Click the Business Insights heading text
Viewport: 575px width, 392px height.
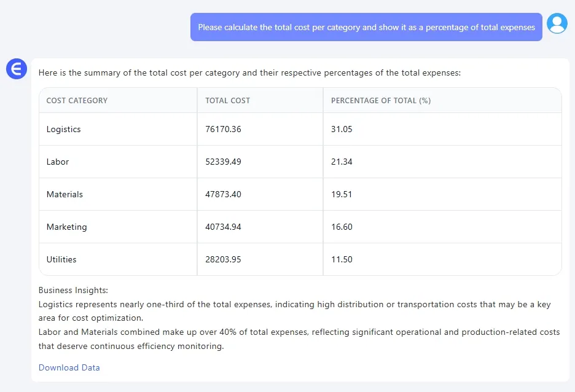coord(73,290)
